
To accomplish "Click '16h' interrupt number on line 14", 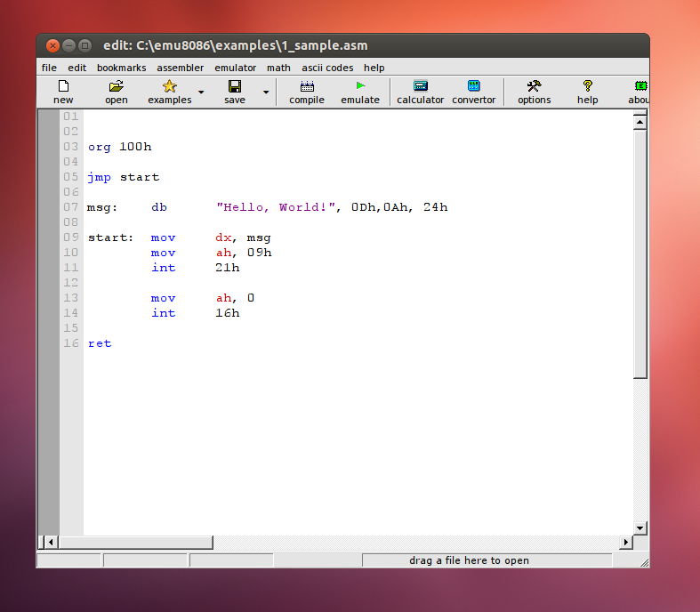I will point(227,313).
